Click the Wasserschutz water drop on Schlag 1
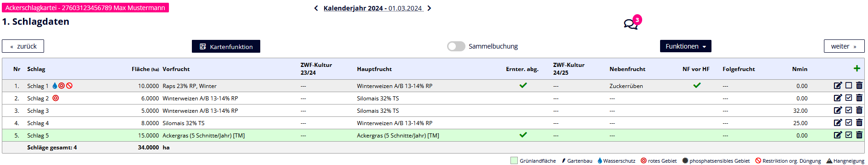This screenshot has height=165, width=868. [55, 86]
